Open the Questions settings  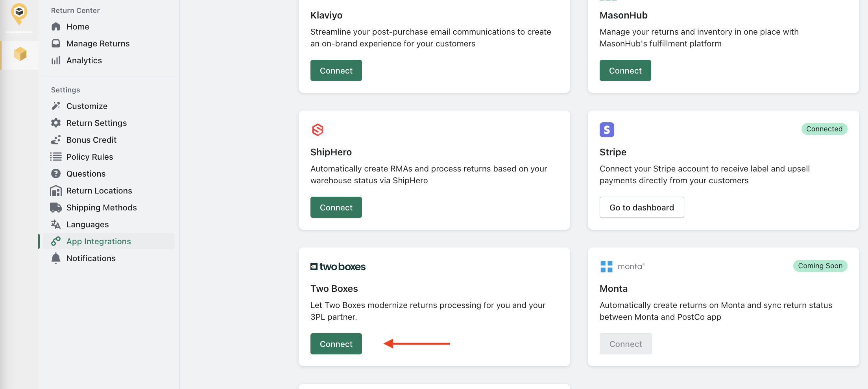tap(86, 174)
